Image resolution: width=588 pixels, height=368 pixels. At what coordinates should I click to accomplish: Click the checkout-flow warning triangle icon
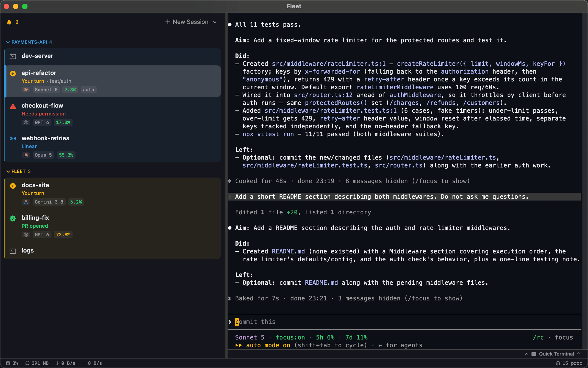[x=13, y=106]
